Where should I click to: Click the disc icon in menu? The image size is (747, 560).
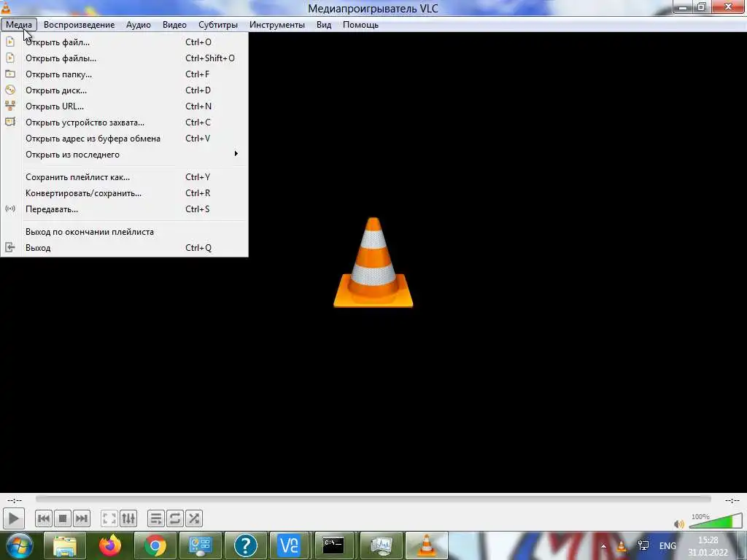tap(10, 90)
